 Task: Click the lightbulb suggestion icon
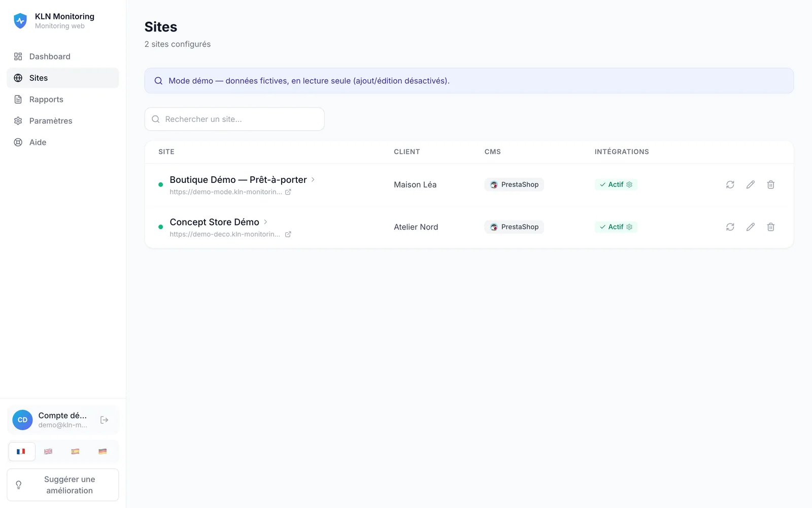pyautogui.click(x=19, y=485)
